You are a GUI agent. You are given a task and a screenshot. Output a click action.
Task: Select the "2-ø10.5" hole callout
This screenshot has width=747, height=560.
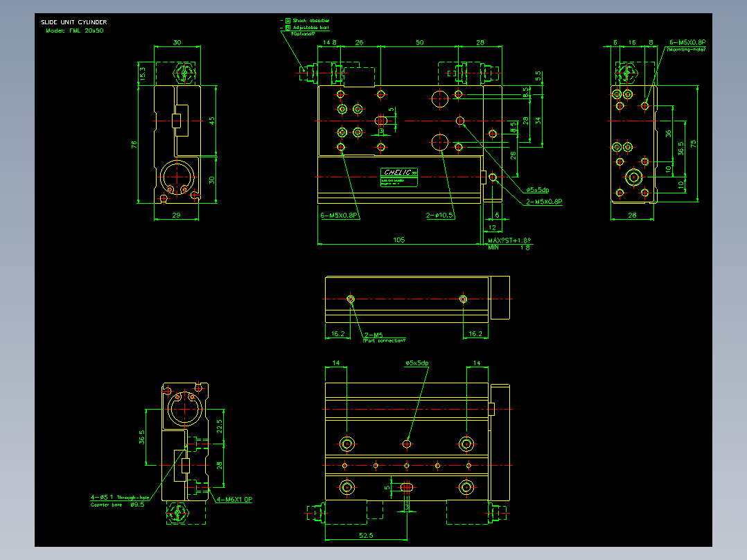(x=440, y=216)
